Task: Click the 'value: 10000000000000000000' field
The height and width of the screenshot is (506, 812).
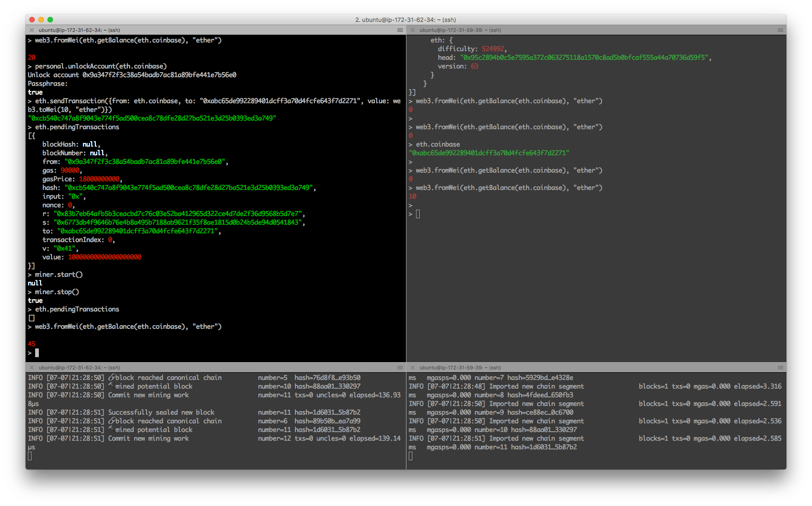Action: tap(92, 257)
